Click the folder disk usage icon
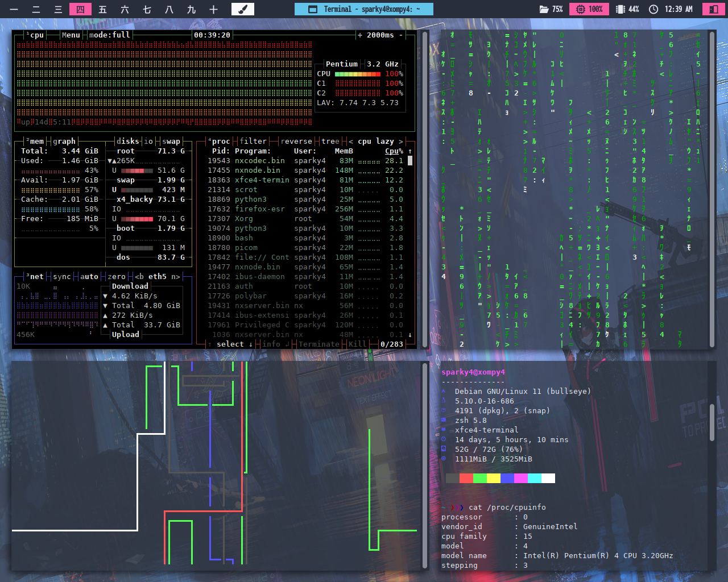Image resolution: width=728 pixels, height=582 pixels. 544,9
